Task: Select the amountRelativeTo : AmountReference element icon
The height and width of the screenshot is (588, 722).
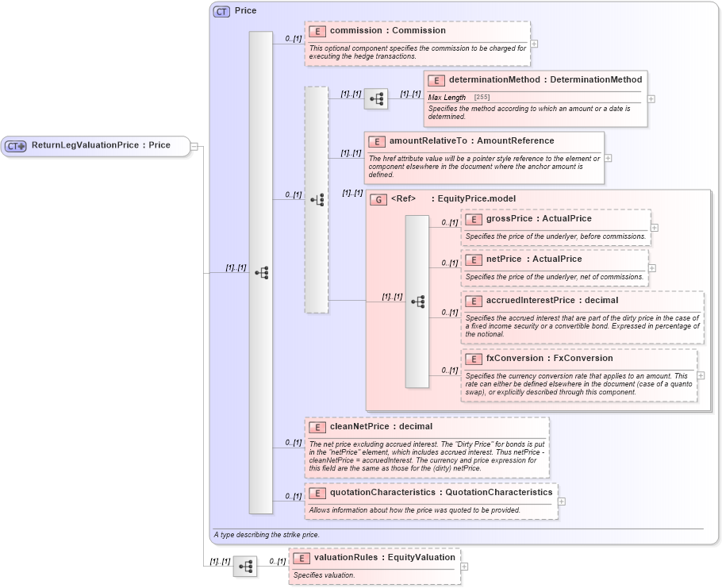Action: click(377, 141)
